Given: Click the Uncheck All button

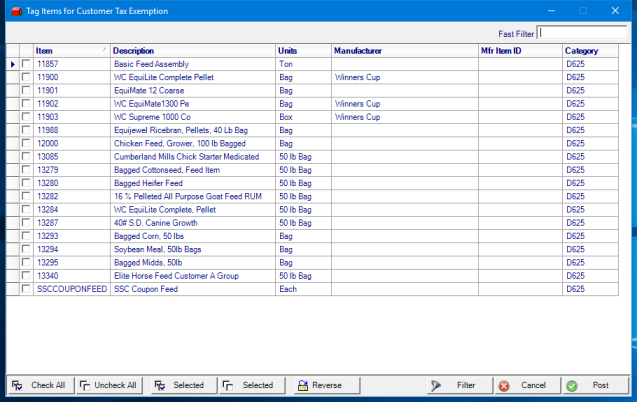Looking at the screenshot, I should [108, 385].
